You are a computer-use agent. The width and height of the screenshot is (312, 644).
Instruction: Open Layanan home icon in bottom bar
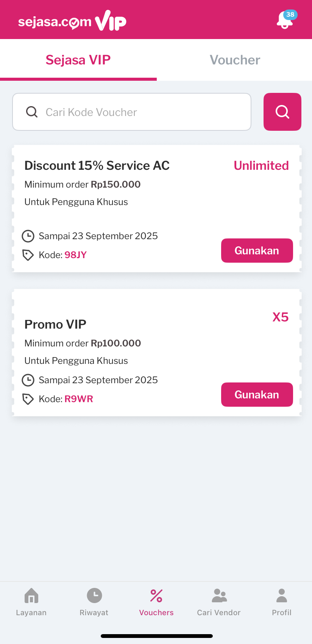click(x=31, y=596)
